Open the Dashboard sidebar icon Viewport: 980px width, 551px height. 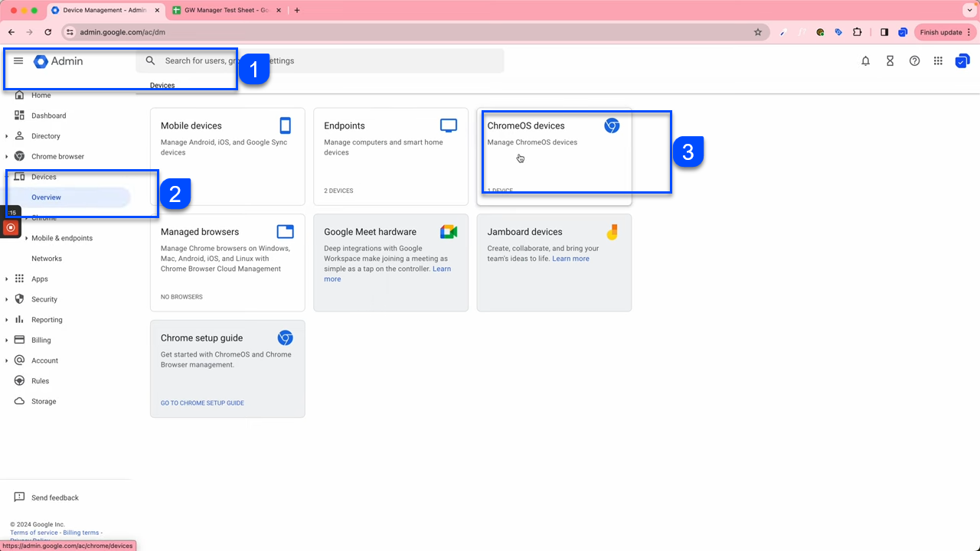[x=20, y=116]
